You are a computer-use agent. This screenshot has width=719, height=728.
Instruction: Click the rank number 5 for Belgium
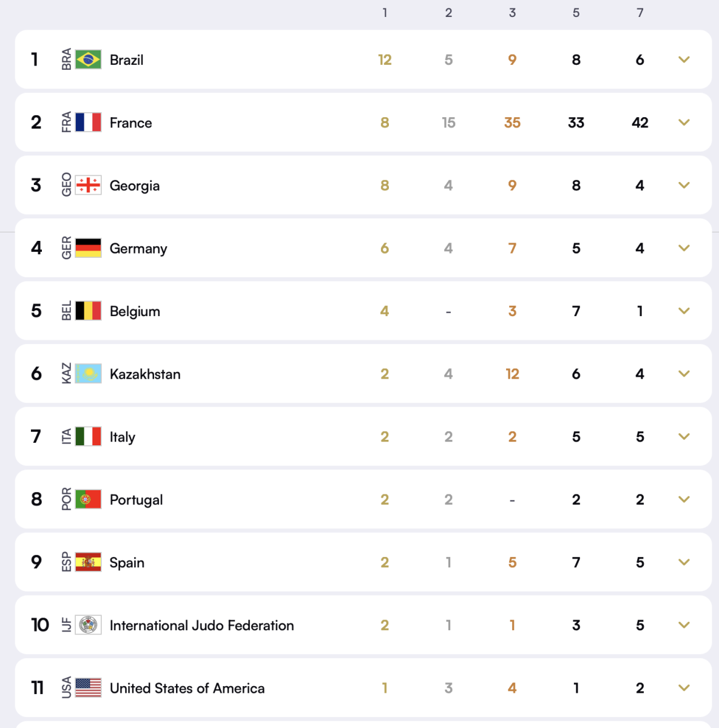(x=36, y=311)
